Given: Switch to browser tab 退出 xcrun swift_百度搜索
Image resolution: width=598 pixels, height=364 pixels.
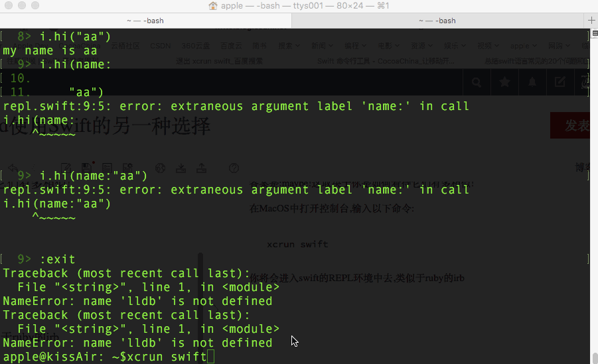Looking at the screenshot, I should [219, 61].
